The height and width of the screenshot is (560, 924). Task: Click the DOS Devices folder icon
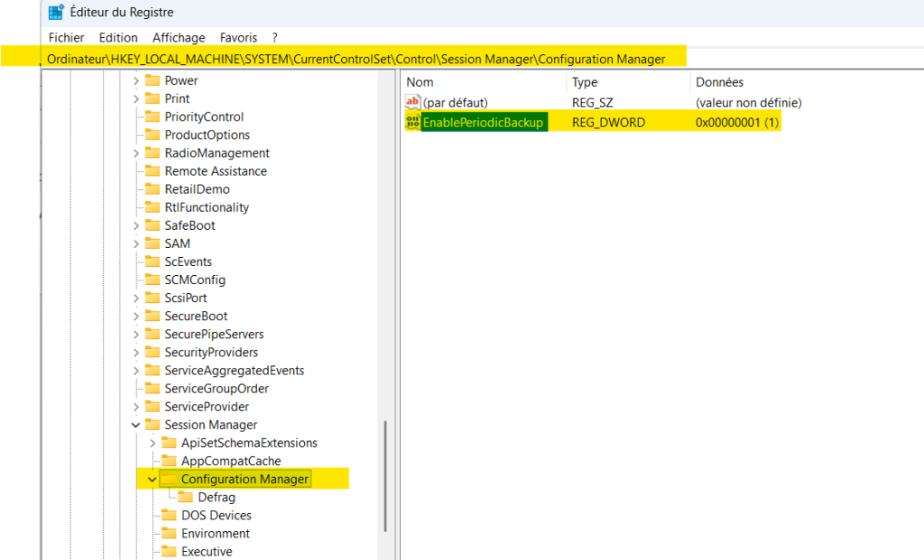pyautogui.click(x=168, y=516)
